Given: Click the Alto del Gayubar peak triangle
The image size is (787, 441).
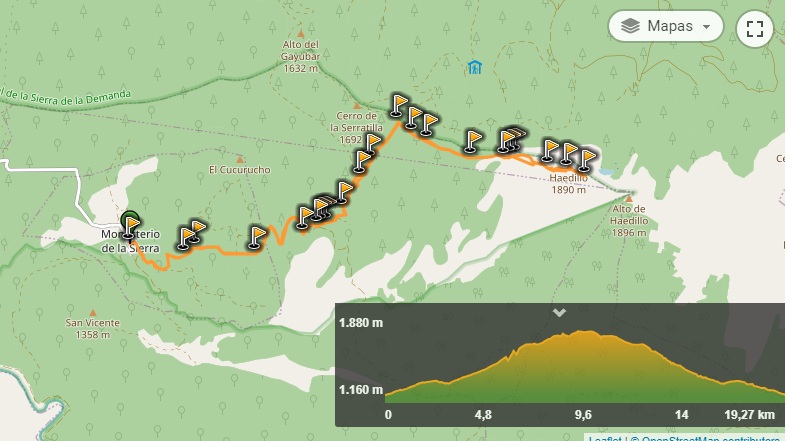Looking at the screenshot, I should pyautogui.click(x=301, y=34).
